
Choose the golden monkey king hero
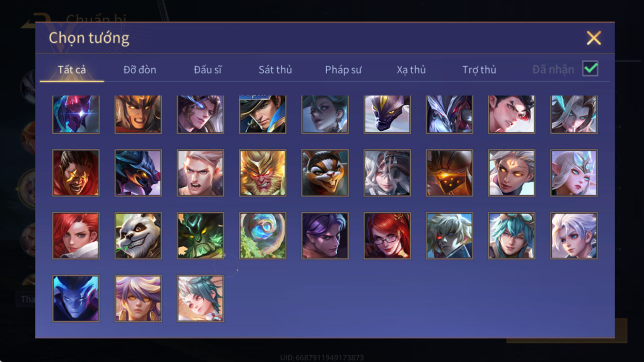pos(263,173)
